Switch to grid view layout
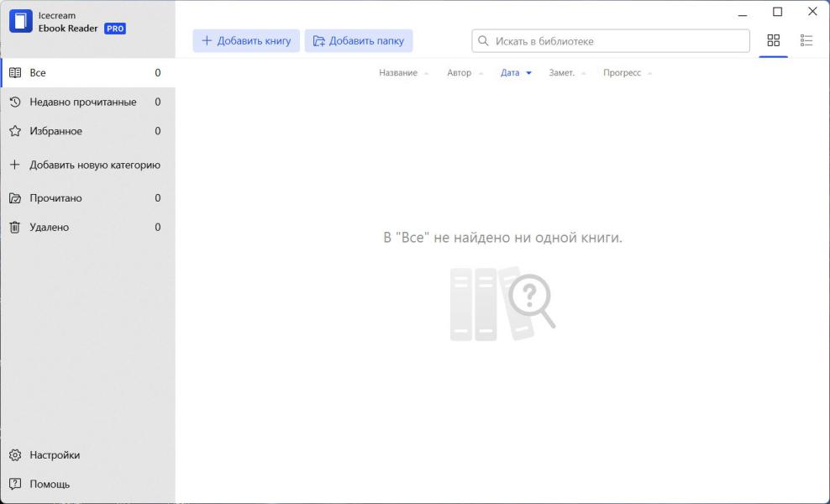 pos(773,40)
